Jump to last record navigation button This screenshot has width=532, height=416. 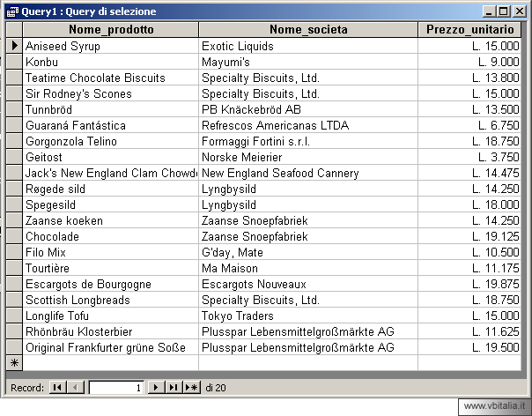coord(173,387)
